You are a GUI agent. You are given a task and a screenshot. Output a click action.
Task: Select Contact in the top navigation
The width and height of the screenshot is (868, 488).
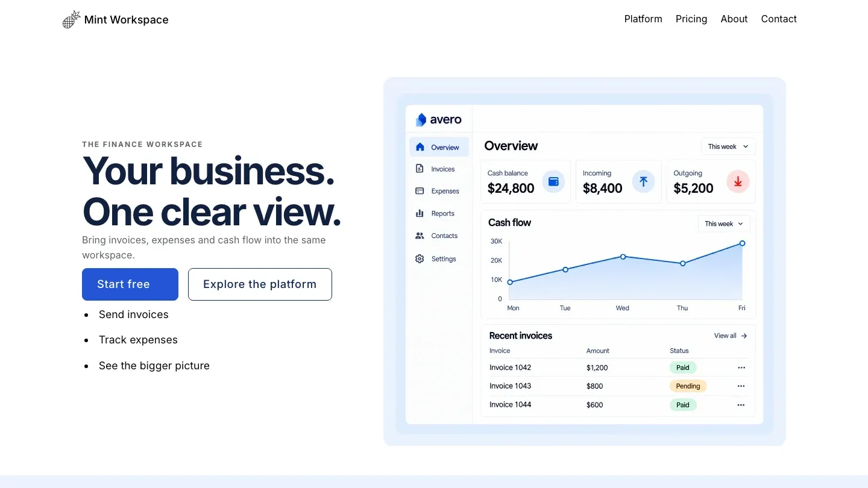(779, 19)
